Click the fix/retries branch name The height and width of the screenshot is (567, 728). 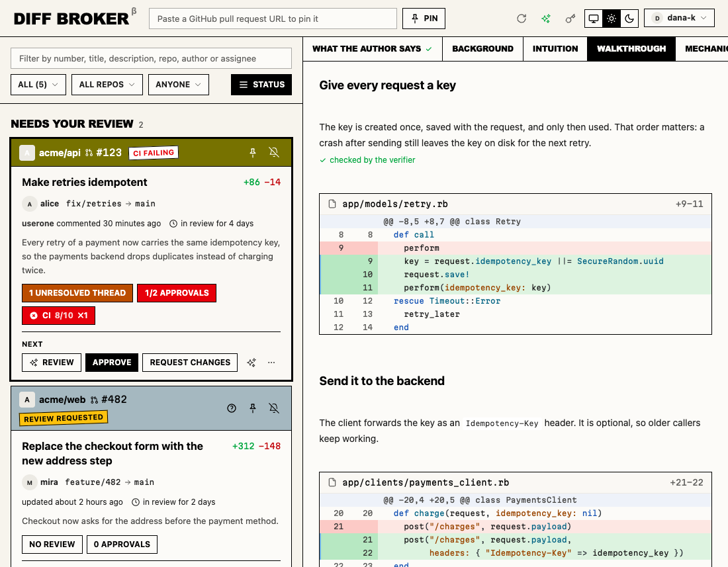click(94, 204)
